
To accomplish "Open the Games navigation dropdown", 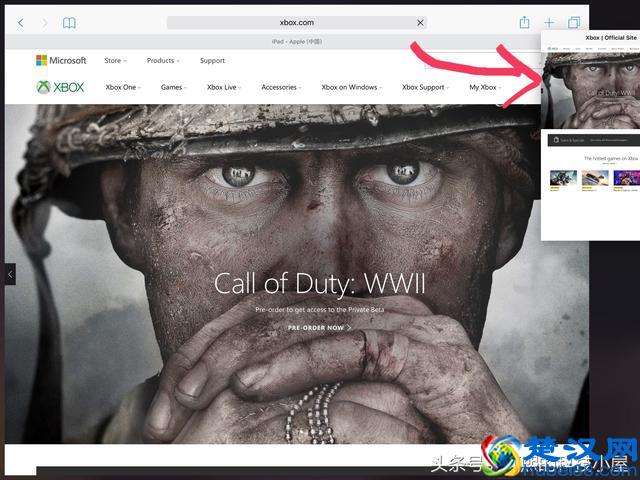I will pyautogui.click(x=174, y=87).
